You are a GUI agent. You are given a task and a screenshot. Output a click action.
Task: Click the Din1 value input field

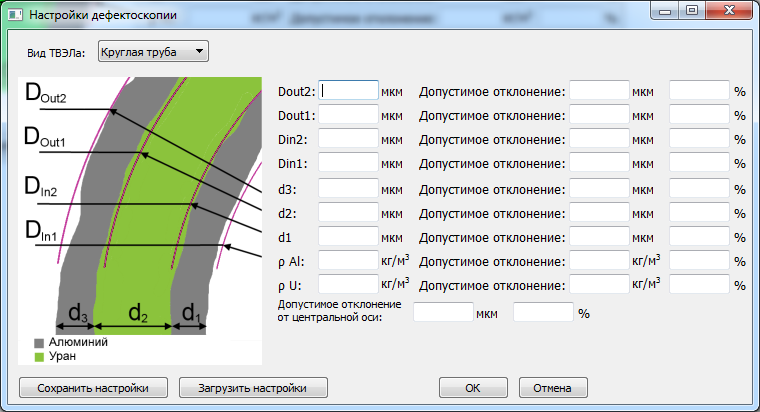[348, 163]
